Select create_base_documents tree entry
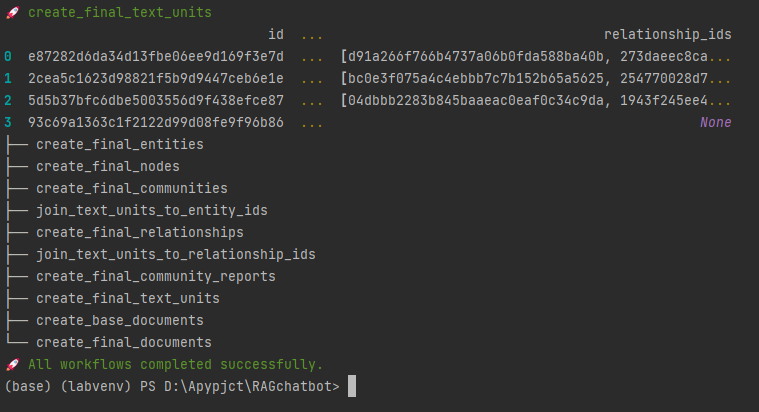The height and width of the screenshot is (412, 759). [120, 320]
